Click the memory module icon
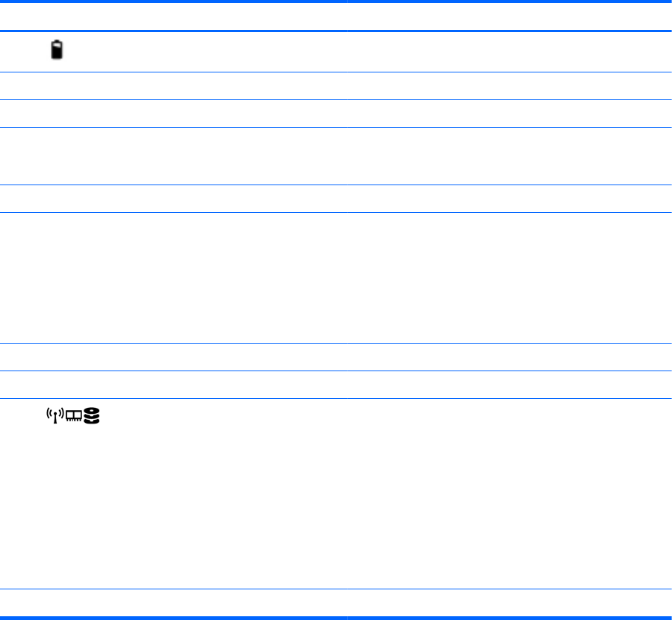Screen dimensions: 672x620 74,416
